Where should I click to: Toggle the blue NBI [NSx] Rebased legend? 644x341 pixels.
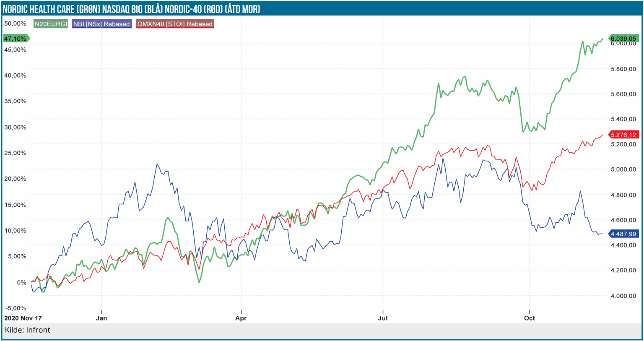pos(101,24)
